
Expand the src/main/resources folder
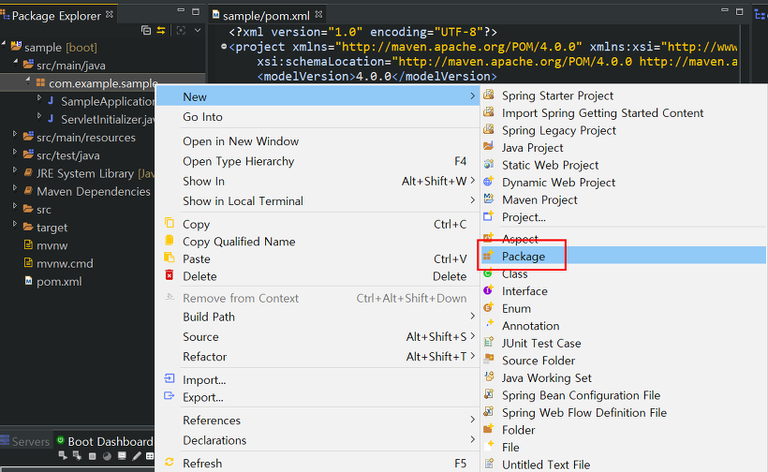pos(14,137)
